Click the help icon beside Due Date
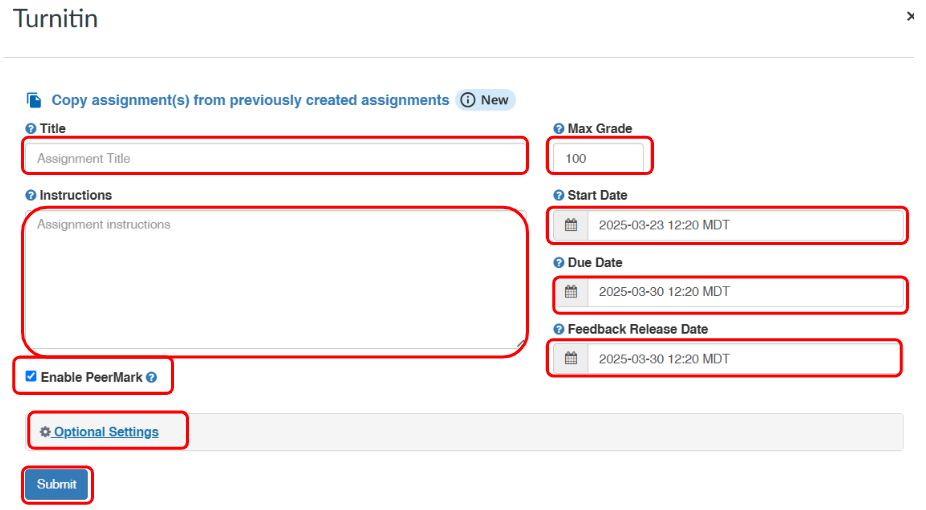The image size is (926, 510). coord(559,263)
